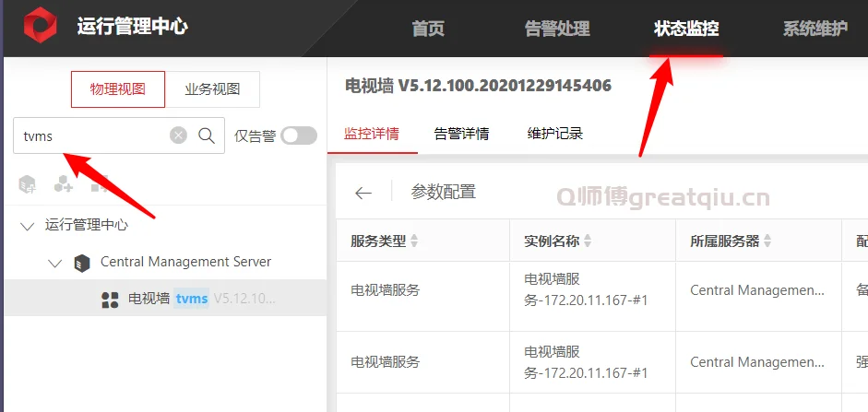Go back with the left arrow icon

click(363, 193)
